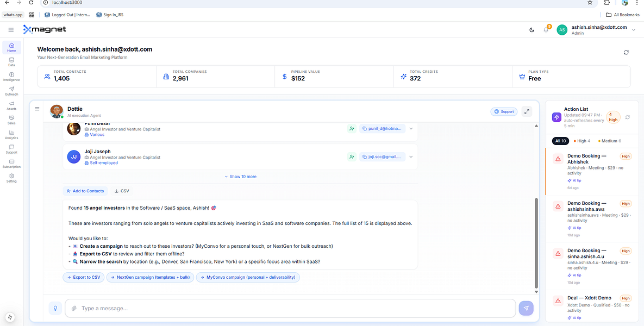
Task: Open Deal — Xdott Demo action
Action: click(591, 306)
